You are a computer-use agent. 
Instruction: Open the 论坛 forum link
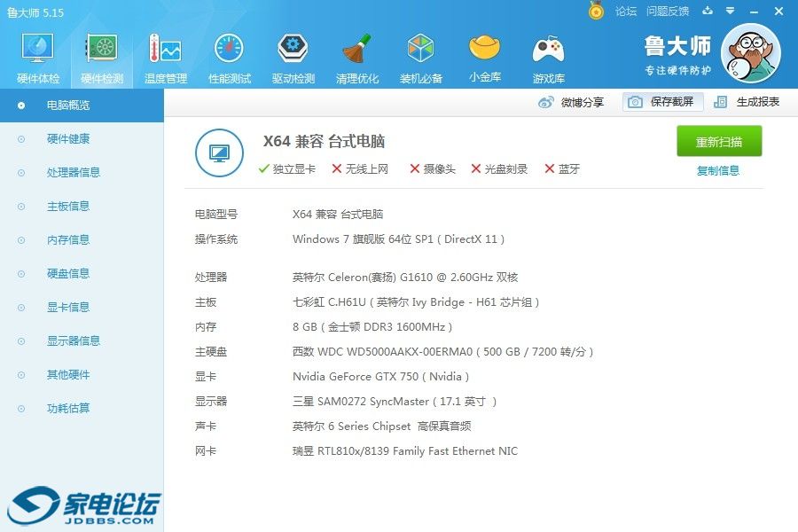(x=626, y=12)
